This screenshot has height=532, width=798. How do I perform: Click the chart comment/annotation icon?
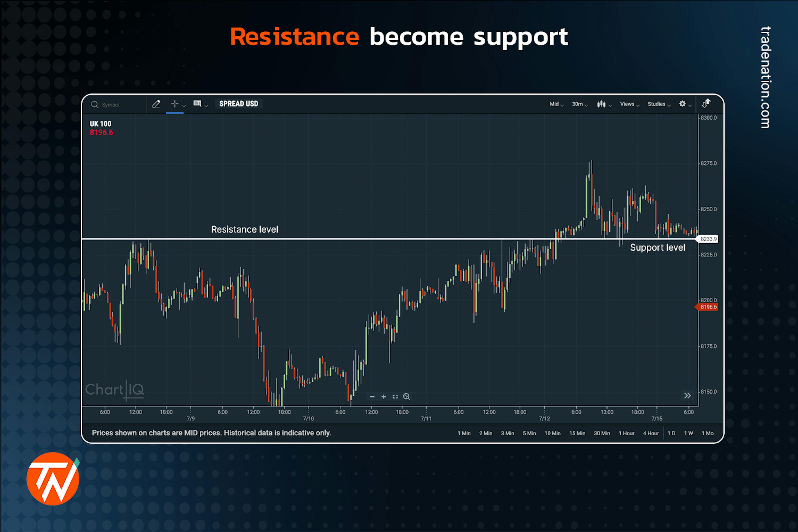click(197, 103)
